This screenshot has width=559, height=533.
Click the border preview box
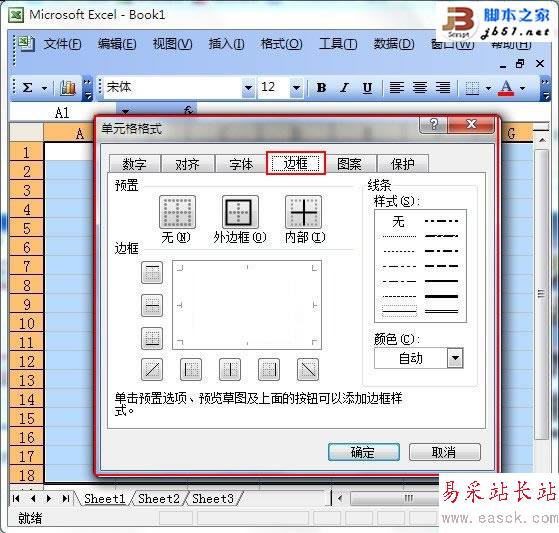tap(247, 305)
